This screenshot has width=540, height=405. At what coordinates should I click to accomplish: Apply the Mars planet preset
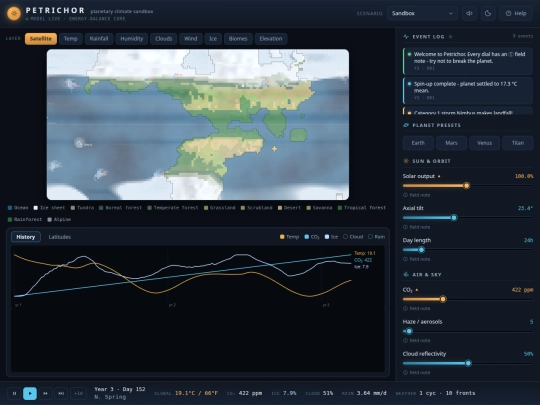pyautogui.click(x=451, y=143)
